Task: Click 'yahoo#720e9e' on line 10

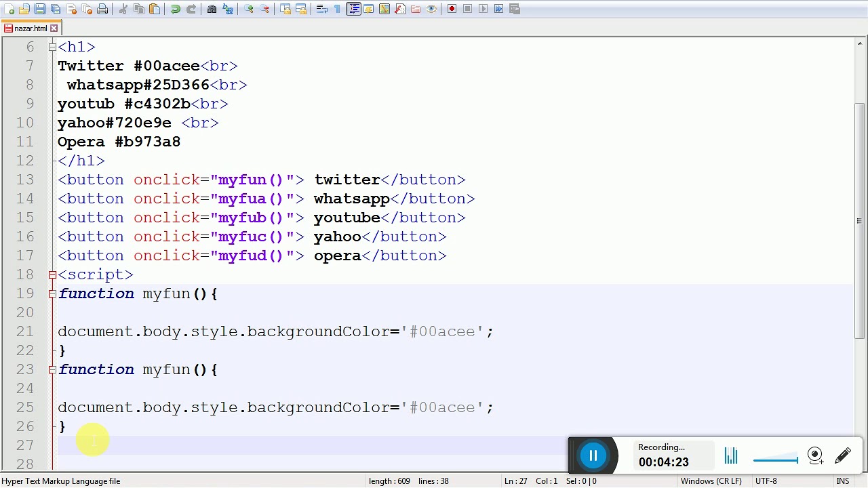Action: [114, 123]
